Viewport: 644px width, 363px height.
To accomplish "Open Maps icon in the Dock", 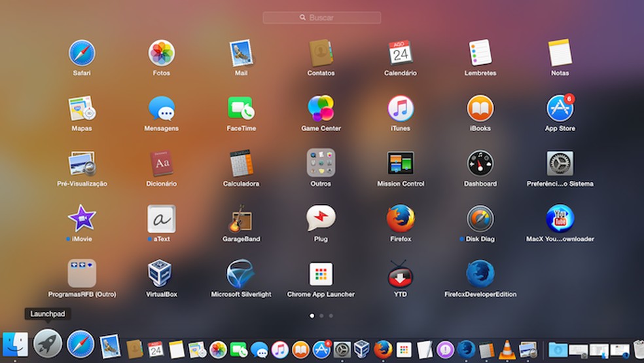I will (198, 350).
